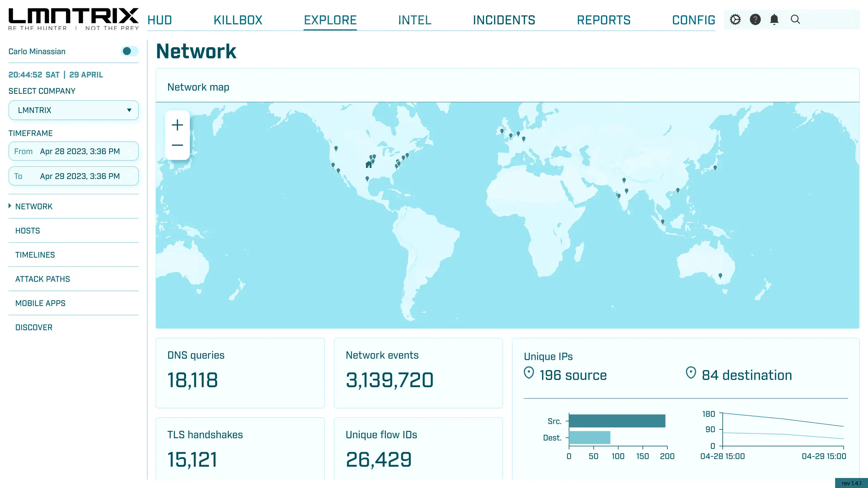The height and width of the screenshot is (488, 868).
Task: Click the search magnifier icon
Action: [x=795, y=19]
